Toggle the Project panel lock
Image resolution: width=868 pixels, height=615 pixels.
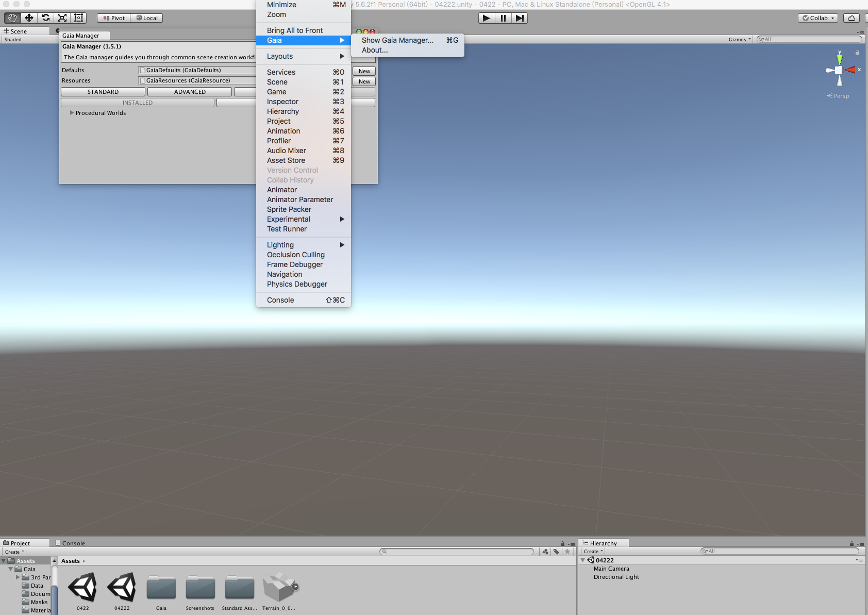pyautogui.click(x=562, y=543)
